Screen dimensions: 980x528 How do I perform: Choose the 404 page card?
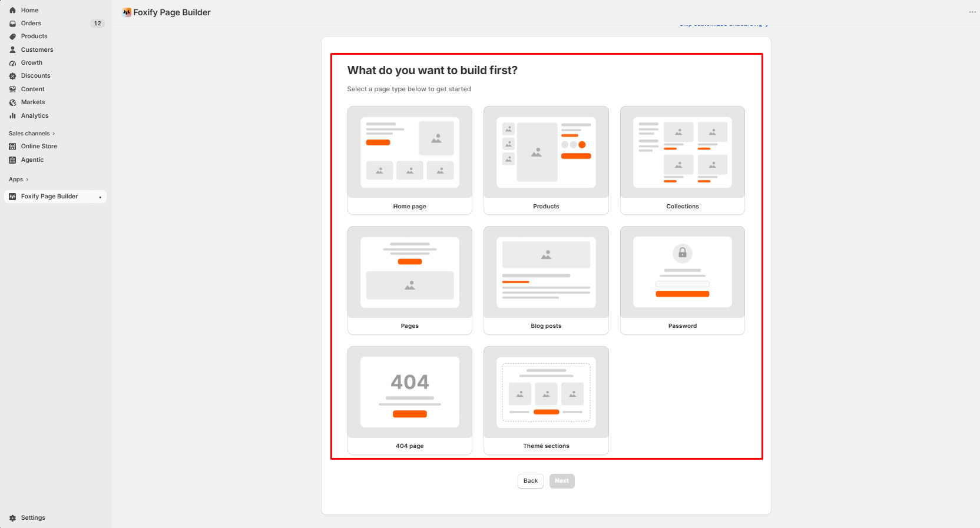pyautogui.click(x=410, y=400)
